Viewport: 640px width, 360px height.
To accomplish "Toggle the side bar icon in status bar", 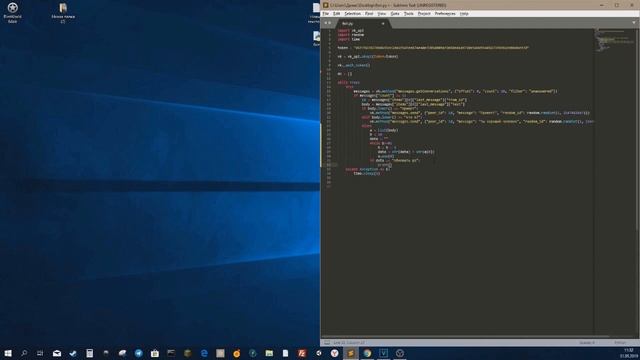I will [x=327, y=343].
